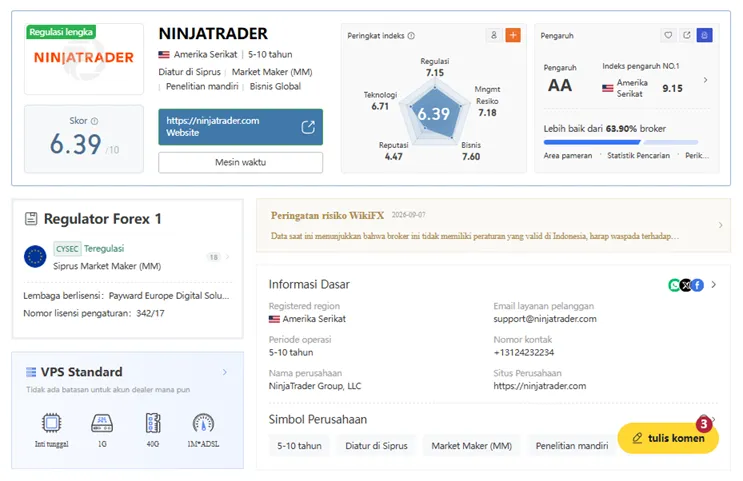743x481 pixels.
Task: Click the NinjaTrader logo image
Action: pos(84,58)
